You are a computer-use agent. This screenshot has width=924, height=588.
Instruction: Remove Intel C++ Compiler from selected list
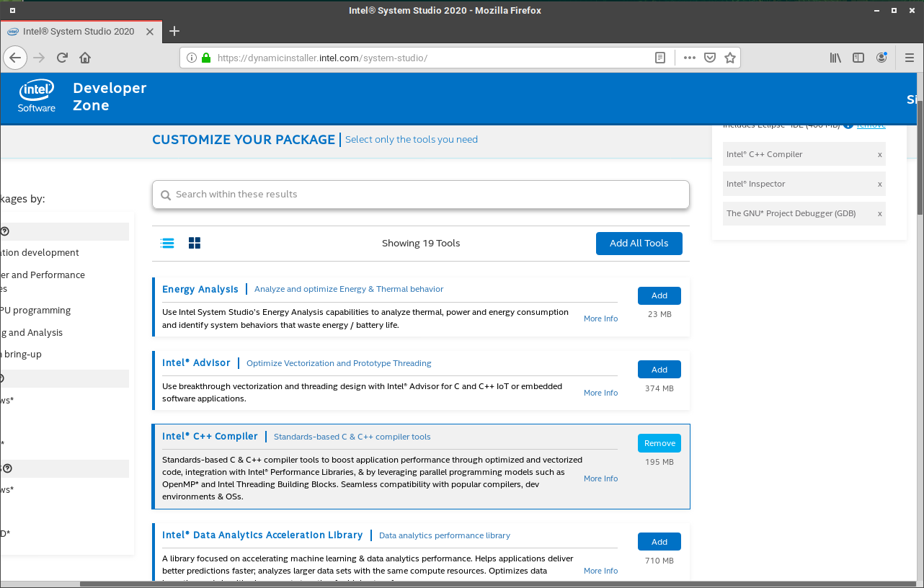tap(879, 154)
